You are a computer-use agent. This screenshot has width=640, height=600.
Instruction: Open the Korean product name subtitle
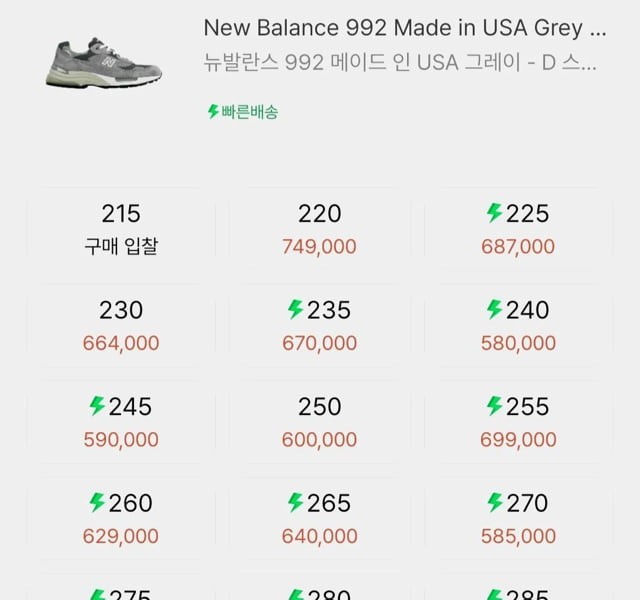pos(400,64)
